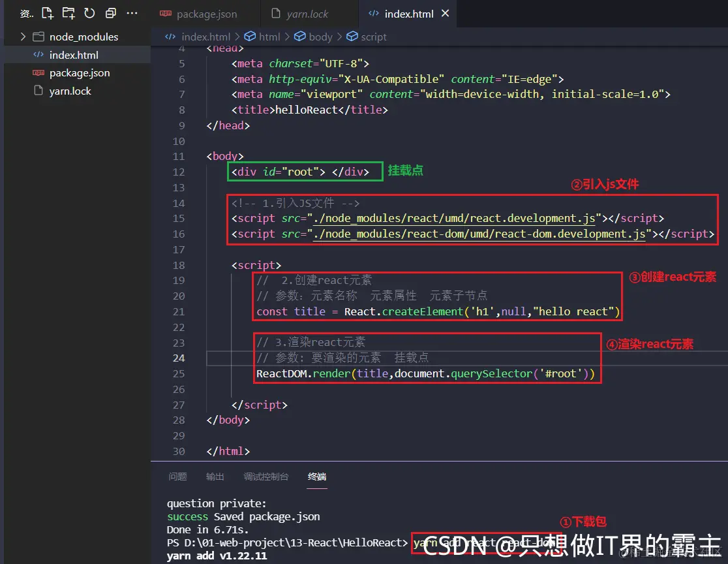Click script in the breadcrumb
The height and width of the screenshot is (564, 728).
[374, 37]
